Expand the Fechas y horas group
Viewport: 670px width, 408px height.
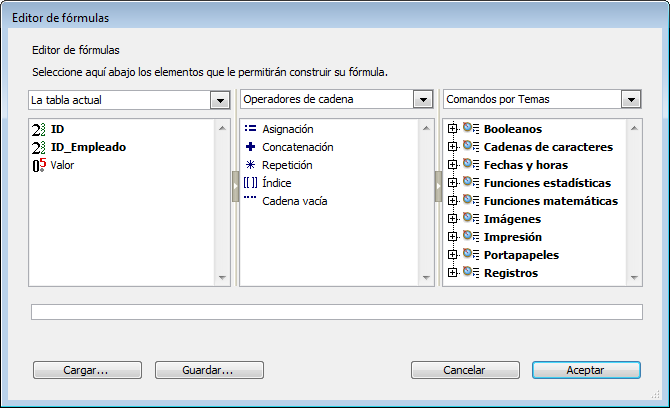pyautogui.click(x=453, y=165)
